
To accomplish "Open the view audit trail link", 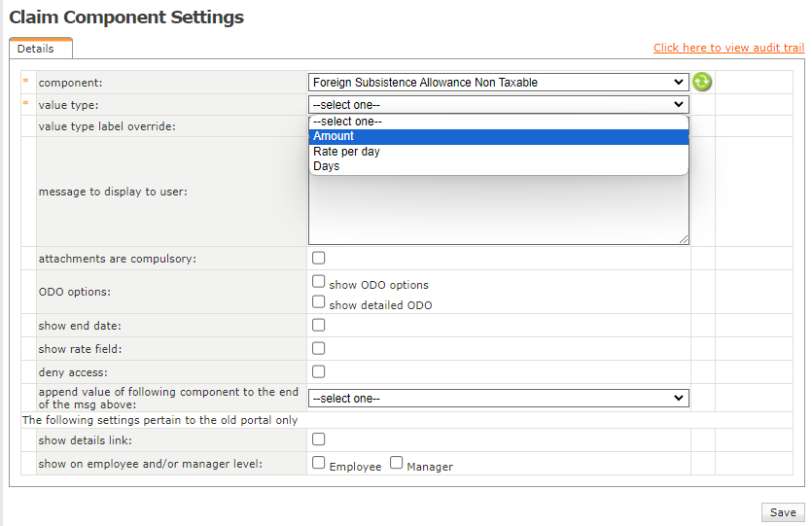I will click(728, 48).
